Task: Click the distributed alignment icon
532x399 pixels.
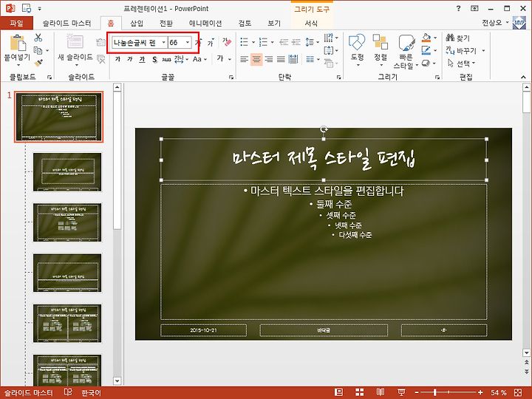Action: coord(293,60)
